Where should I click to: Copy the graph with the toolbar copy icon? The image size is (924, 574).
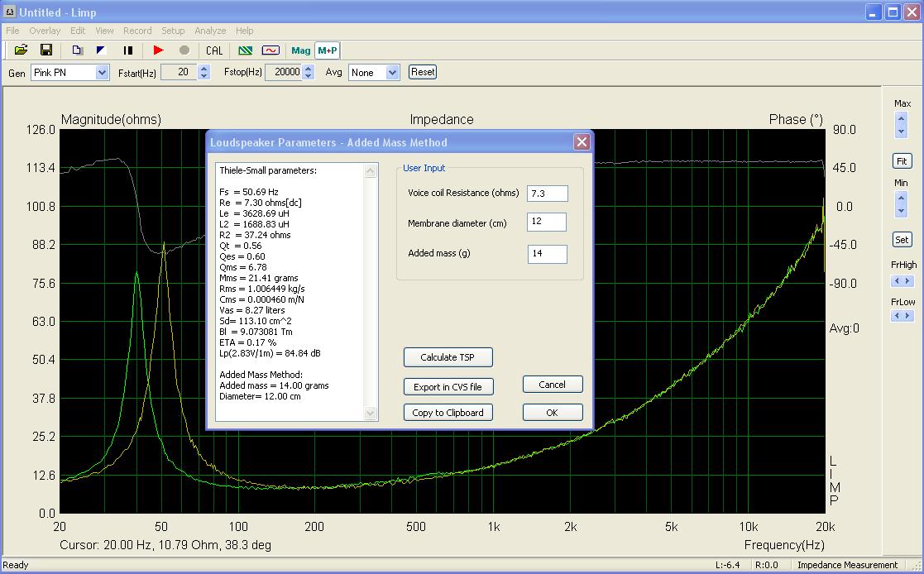pos(77,50)
